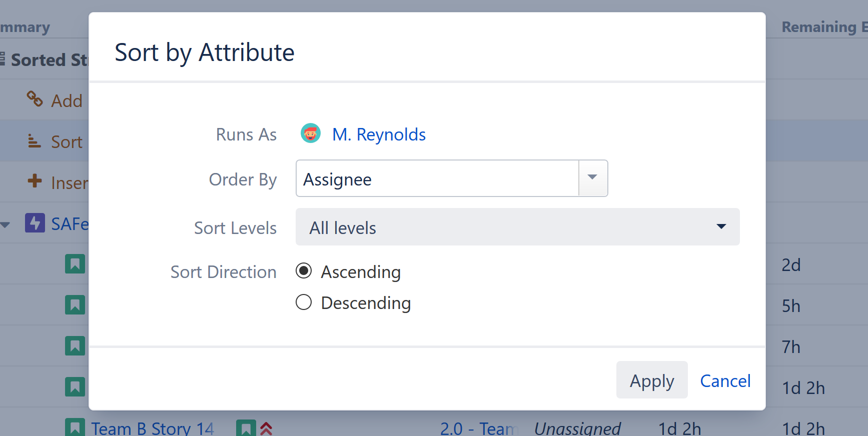Open the Order By dropdown arrow
This screenshot has height=436, width=868.
click(x=593, y=178)
